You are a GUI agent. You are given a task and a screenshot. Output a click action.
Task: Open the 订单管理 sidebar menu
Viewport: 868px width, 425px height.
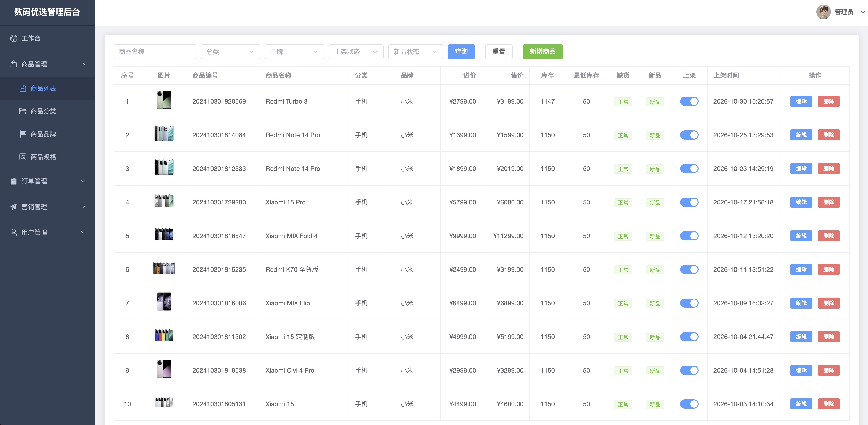(x=48, y=181)
